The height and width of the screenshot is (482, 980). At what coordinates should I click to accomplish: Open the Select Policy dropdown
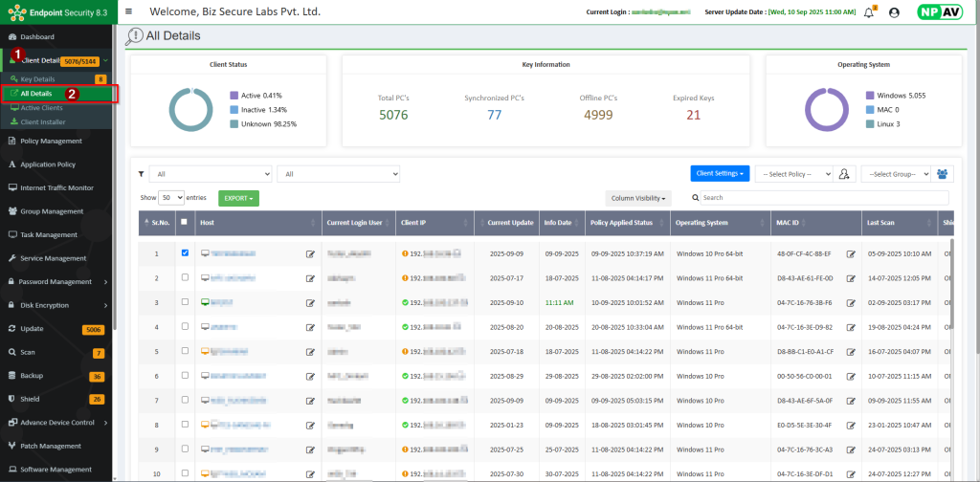click(791, 174)
